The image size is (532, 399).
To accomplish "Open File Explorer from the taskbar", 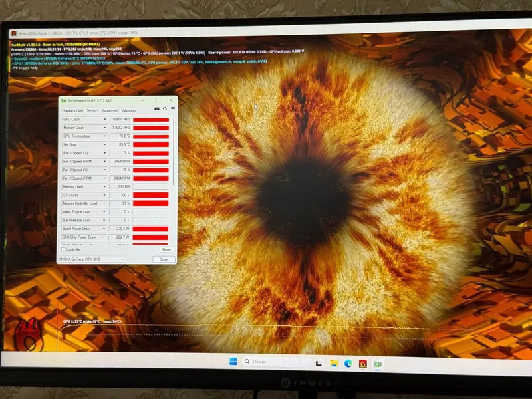I will 334,363.
